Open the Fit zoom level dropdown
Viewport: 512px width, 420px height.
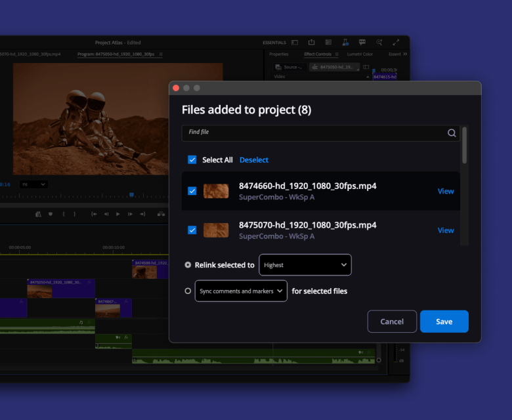pyautogui.click(x=33, y=184)
